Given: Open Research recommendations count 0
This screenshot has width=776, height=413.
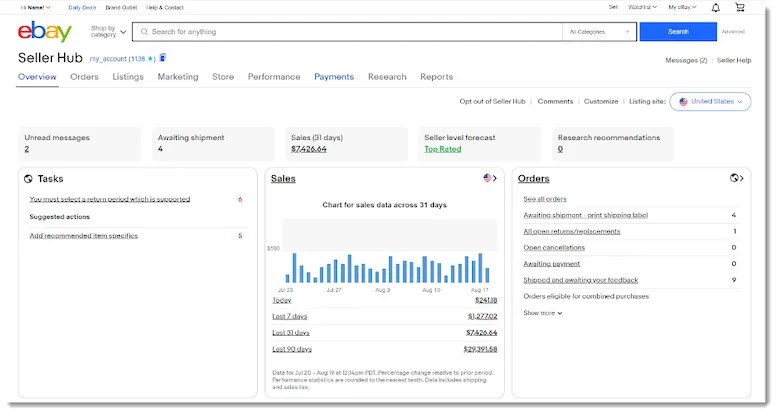Looking at the screenshot, I should (x=560, y=149).
